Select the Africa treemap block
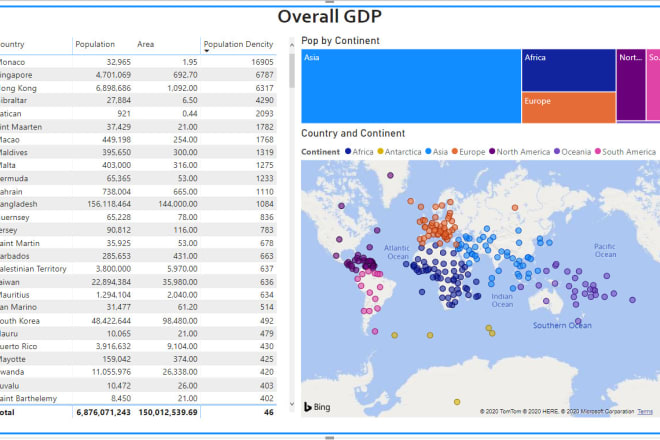 [x=569, y=70]
